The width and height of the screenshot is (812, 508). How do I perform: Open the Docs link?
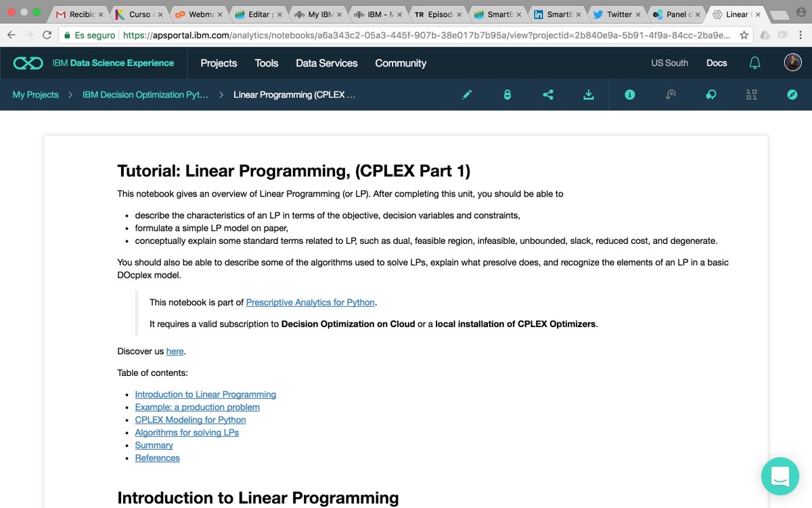(717, 63)
